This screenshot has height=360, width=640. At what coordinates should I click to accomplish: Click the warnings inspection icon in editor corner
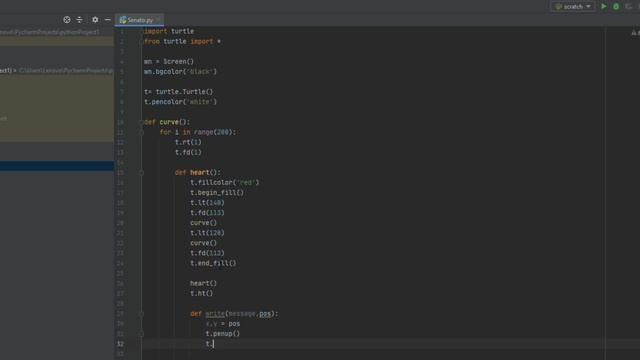click(x=634, y=32)
